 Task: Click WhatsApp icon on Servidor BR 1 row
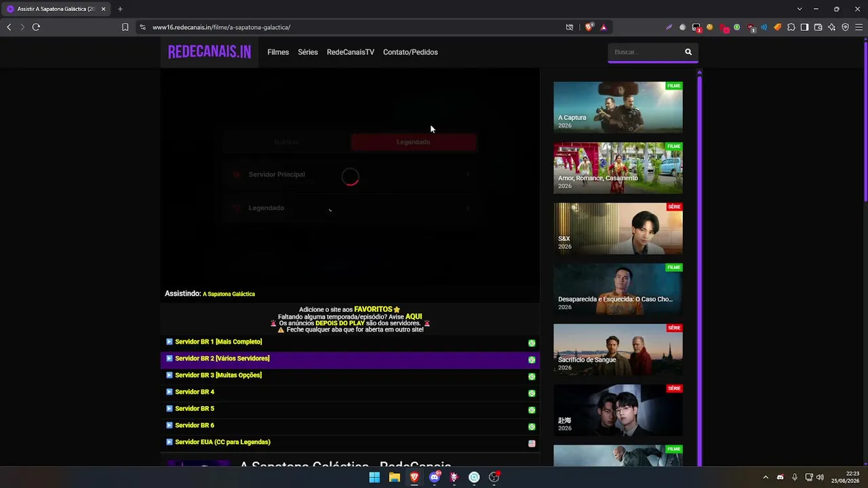(532, 343)
